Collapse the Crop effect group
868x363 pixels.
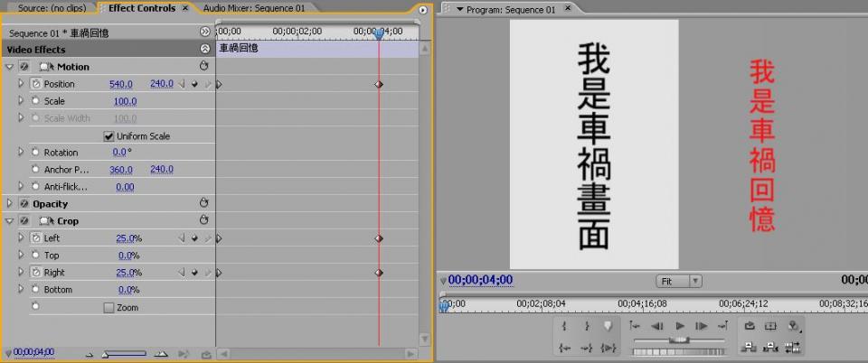tap(9, 221)
